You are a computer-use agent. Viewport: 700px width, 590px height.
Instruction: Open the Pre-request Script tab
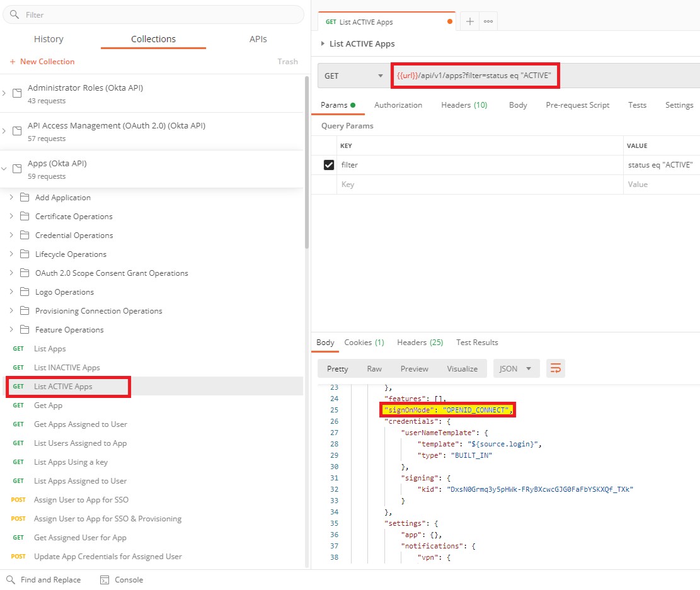[x=577, y=105]
